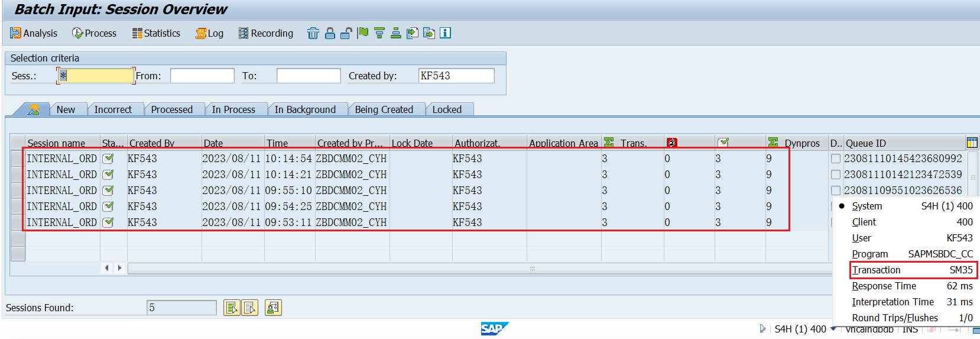The height and width of the screenshot is (339, 980).
Task: Click the green-check processed transactions column icon
Action: (723, 143)
